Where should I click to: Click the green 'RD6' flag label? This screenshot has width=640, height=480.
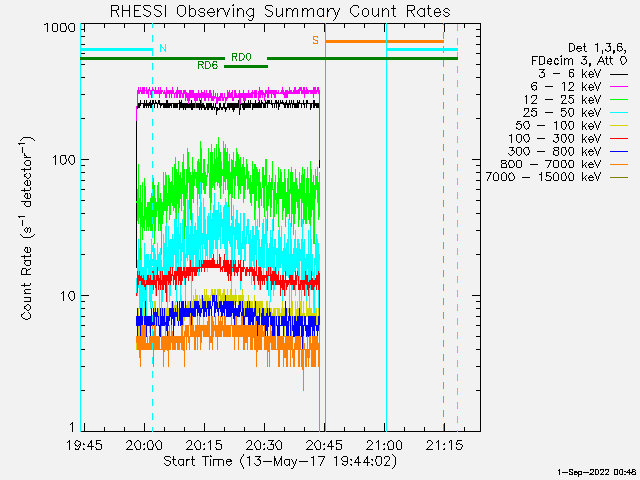pyautogui.click(x=208, y=65)
